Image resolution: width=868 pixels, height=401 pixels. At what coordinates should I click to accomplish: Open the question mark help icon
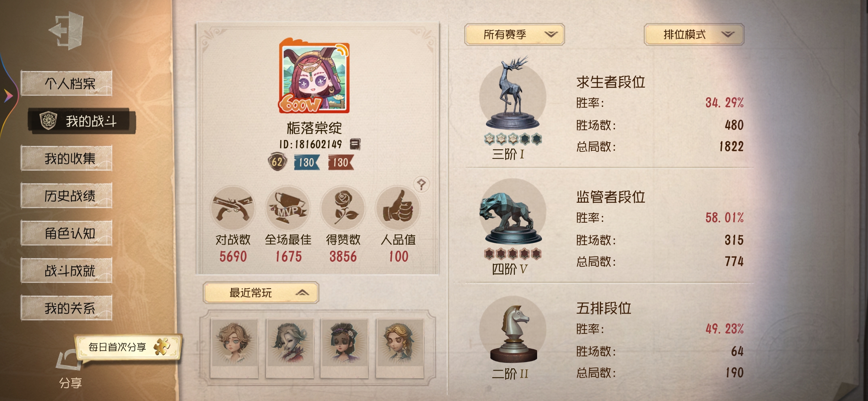[x=421, y=184]
